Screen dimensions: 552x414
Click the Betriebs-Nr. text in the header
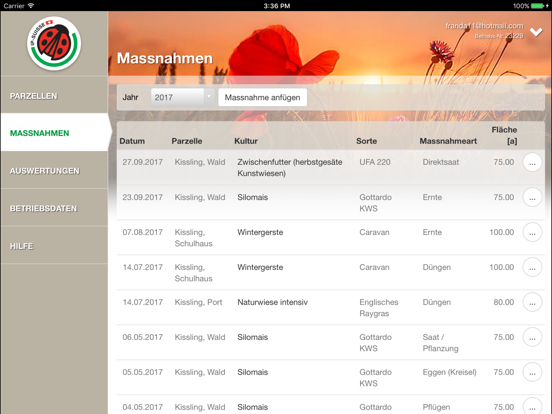[499, 36]
